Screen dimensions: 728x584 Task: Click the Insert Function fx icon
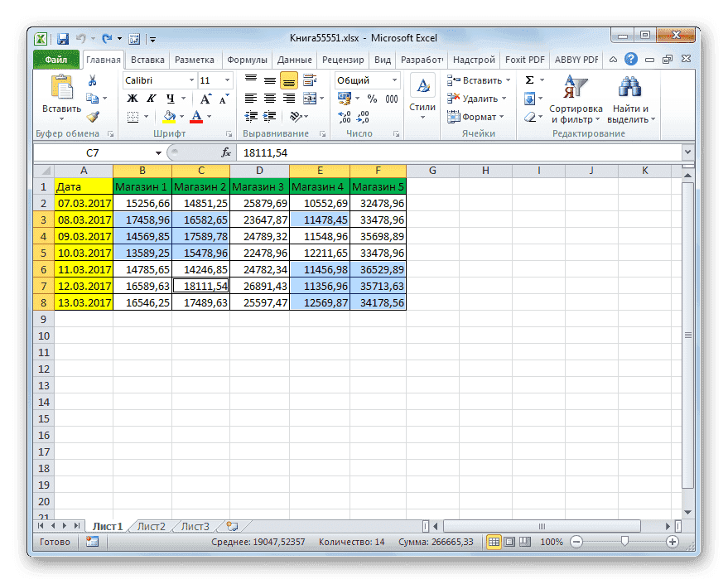coord(225,152)
